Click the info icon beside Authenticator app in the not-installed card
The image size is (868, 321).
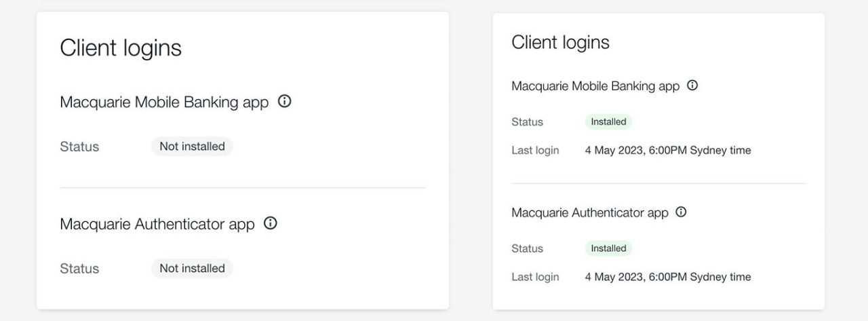pos(271,223)
